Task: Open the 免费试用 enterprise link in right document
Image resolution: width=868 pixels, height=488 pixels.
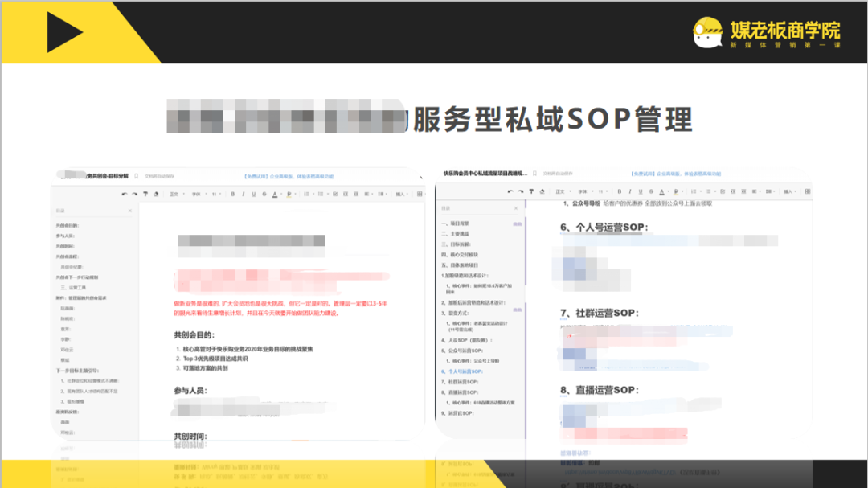Action: point(676,174)
